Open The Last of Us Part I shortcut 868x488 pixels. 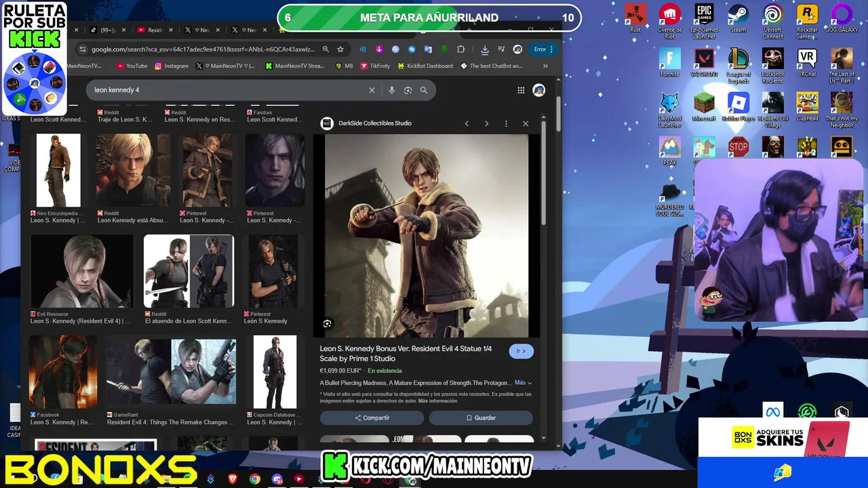(842, 66)
